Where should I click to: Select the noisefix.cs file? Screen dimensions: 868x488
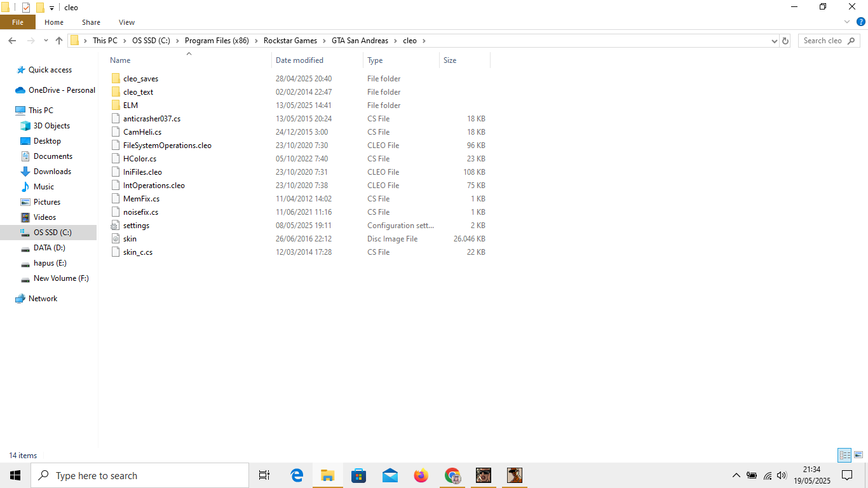pos(140,212)
